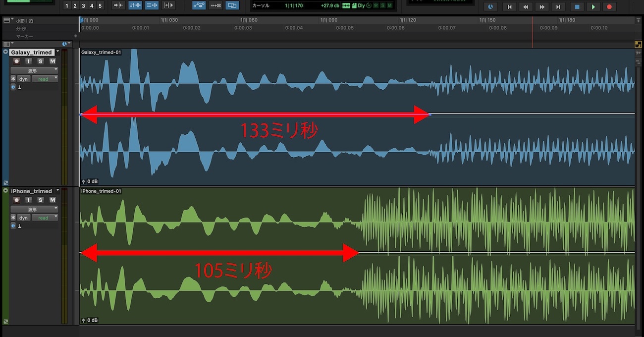Click the Stop transport button

point(577,7)
